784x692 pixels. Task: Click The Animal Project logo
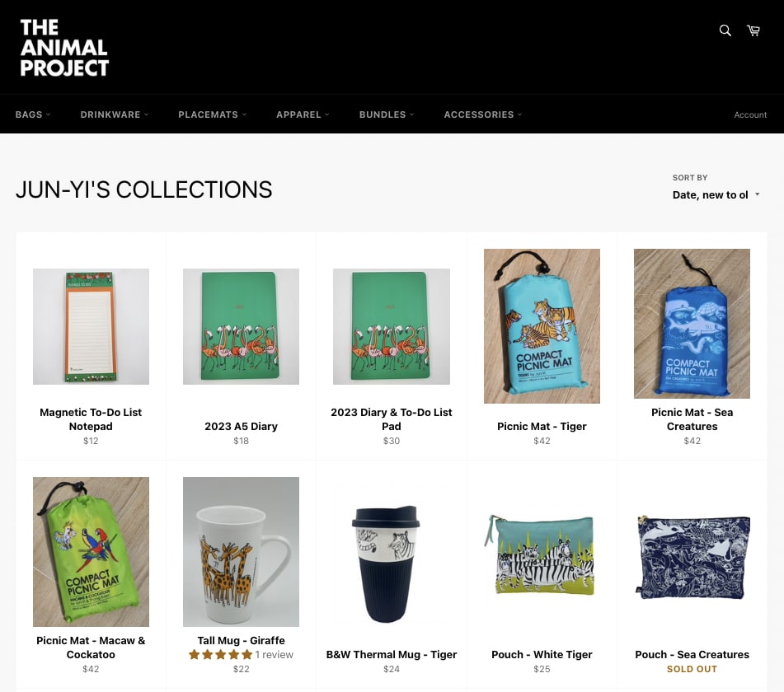(64, 48)
